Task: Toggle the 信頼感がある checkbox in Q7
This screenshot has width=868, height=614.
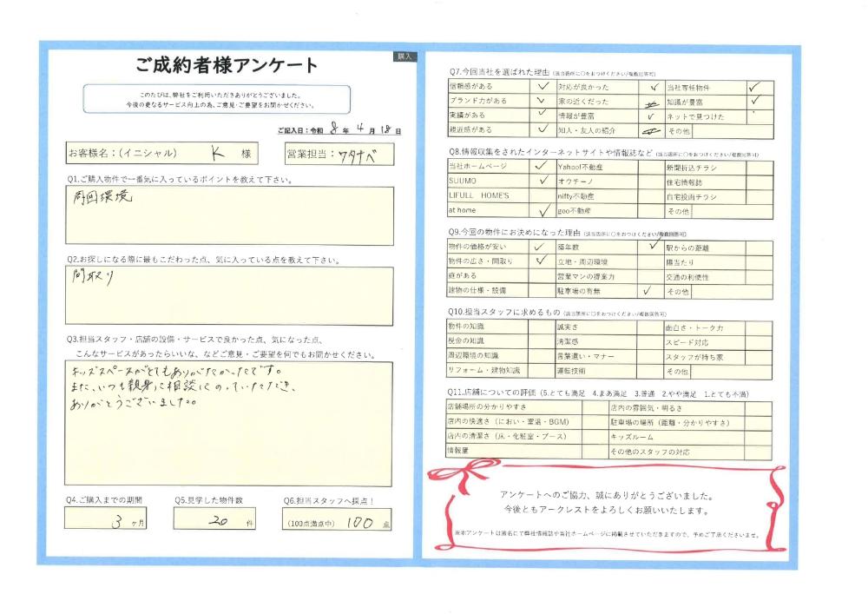Action: point(542,87)
